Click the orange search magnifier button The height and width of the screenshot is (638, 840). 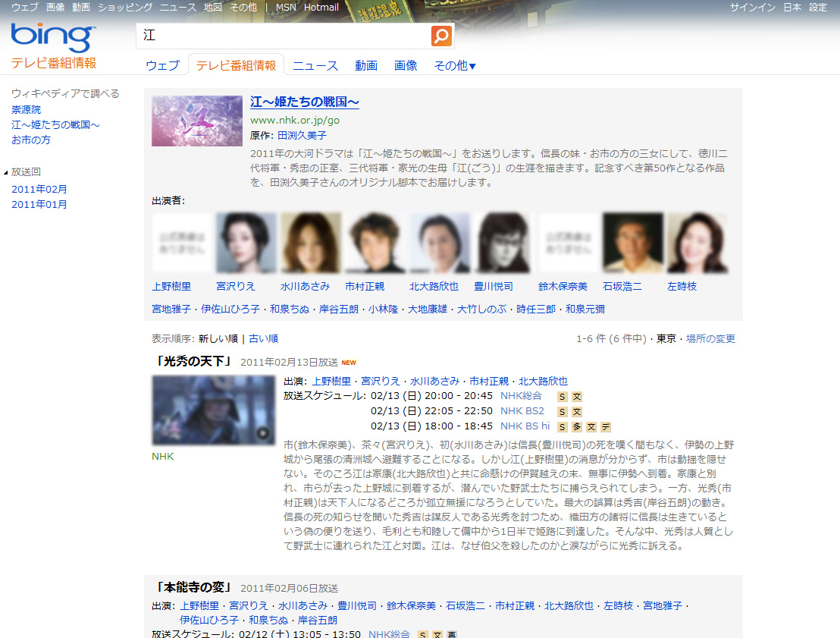pos(441,36)
